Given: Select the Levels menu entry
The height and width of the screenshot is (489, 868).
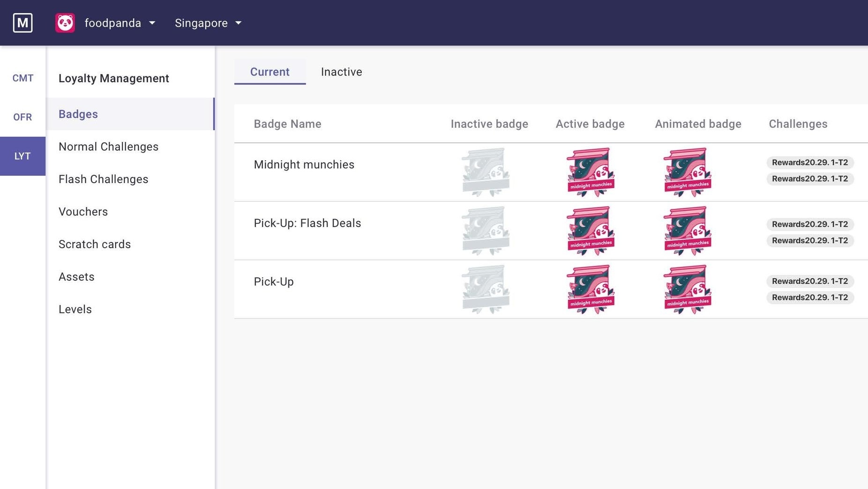Looking at the screenshot, I should tap(75, 309).
